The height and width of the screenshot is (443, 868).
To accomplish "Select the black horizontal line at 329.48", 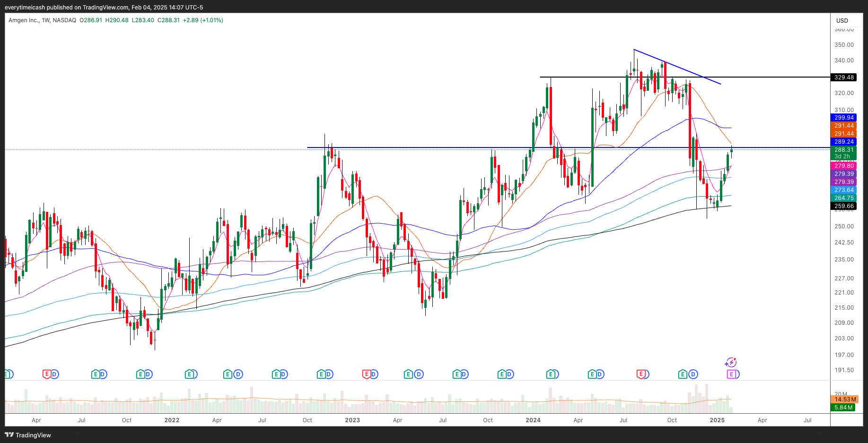I will 685,77.
